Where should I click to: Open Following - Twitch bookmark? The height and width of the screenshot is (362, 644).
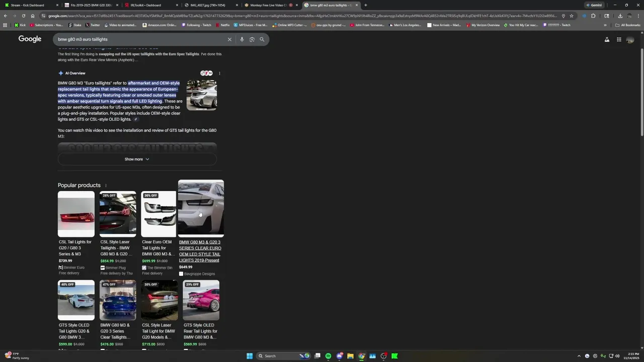(196, 25)
